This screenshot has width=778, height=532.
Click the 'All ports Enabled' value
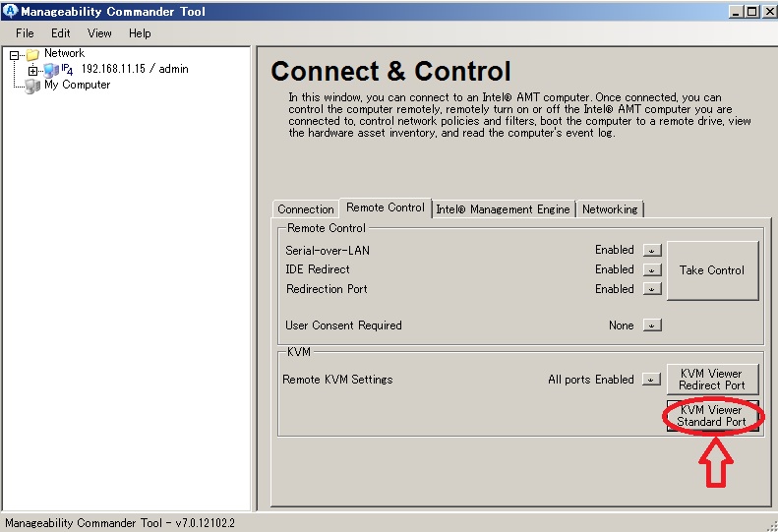coord(591,380)
